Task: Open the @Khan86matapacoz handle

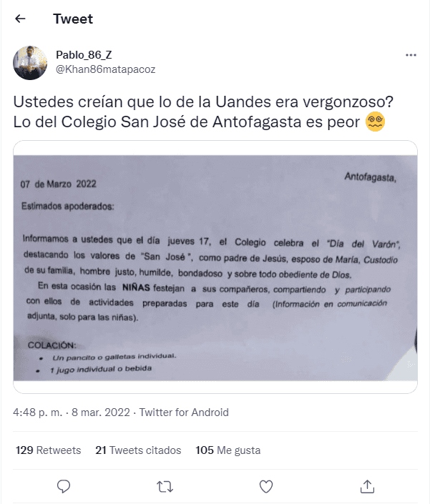Action: 105,69
